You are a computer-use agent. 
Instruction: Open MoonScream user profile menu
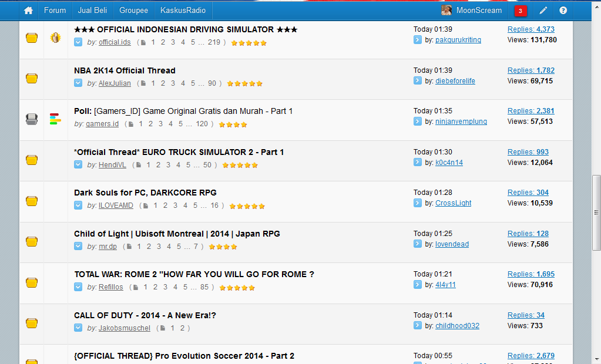tap(479, 11)
